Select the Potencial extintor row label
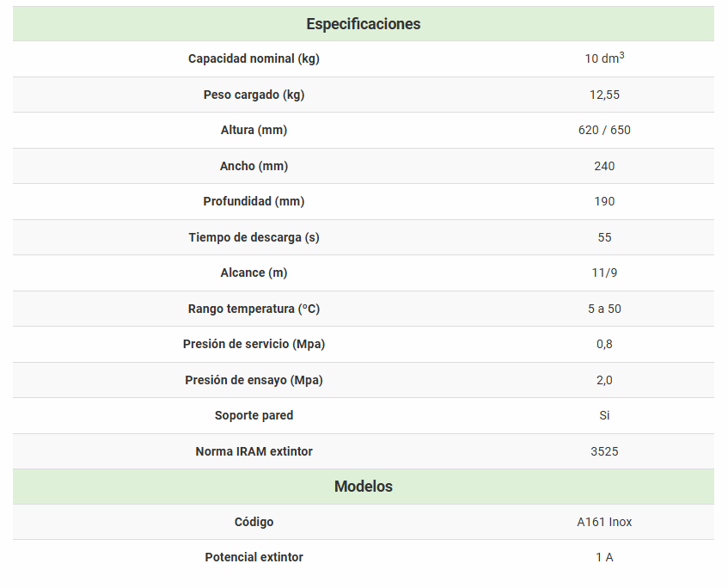The width and height of the screenshot is (728, 588). (254, 557)
